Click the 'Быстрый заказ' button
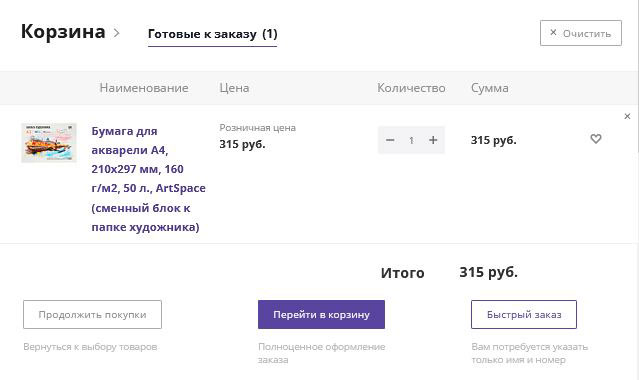639x380 pixels. coord(524,314)
